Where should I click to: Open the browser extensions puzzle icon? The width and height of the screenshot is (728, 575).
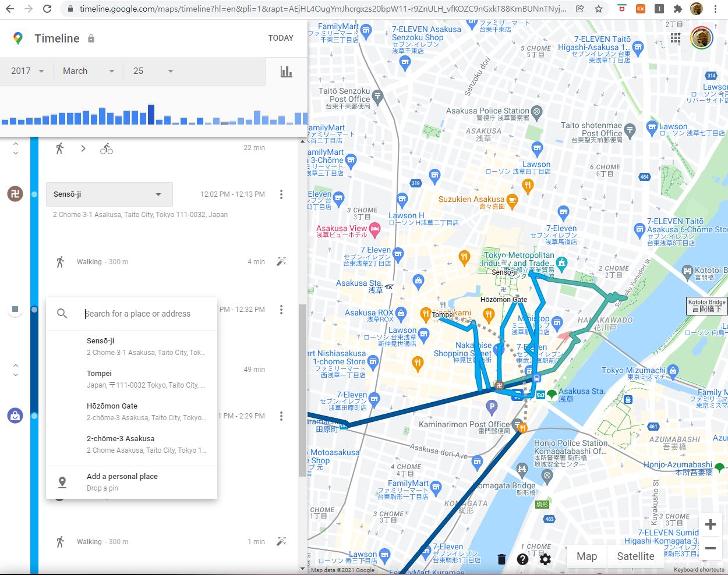677,9
